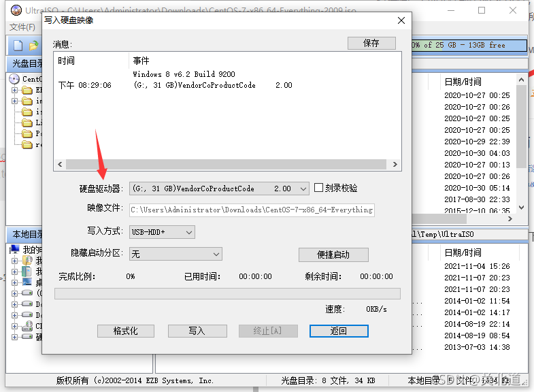534x392 pixels.
Task: Select the log row '下午 08:29:06'
Action: point(227,85)
